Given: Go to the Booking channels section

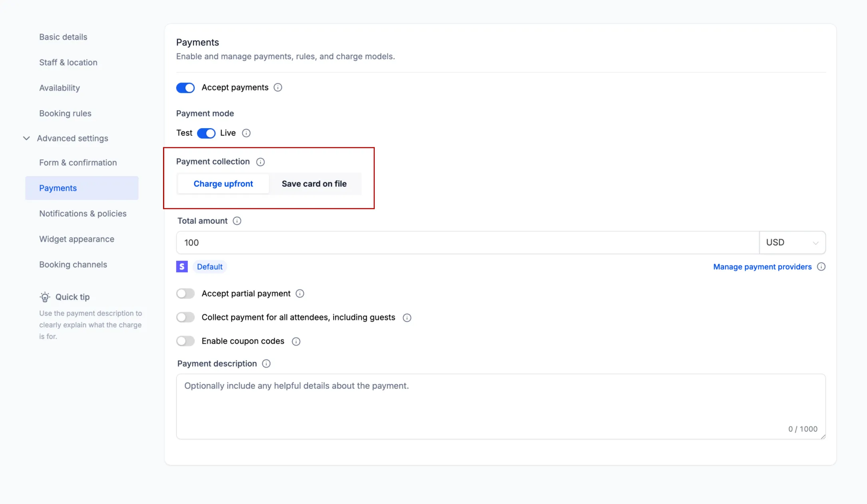Looking at the screenshot, I should pyautogui.click(x=73, y=265).
